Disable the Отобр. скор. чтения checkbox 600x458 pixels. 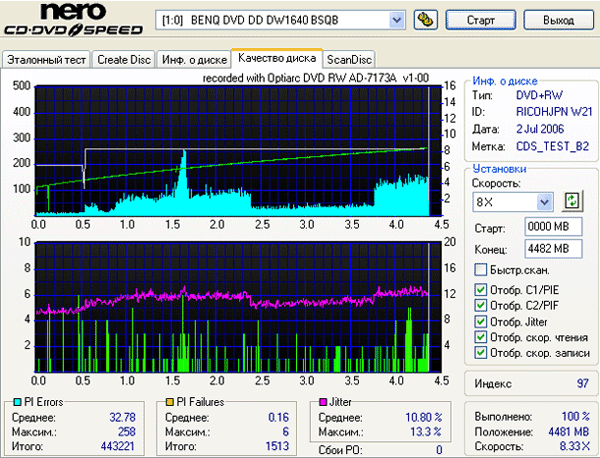point(480,338)
